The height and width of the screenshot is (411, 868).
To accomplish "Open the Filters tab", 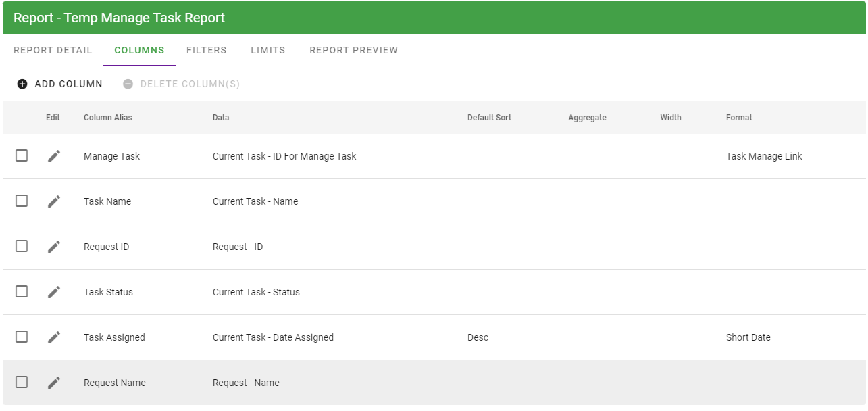I will click(206, 50).
